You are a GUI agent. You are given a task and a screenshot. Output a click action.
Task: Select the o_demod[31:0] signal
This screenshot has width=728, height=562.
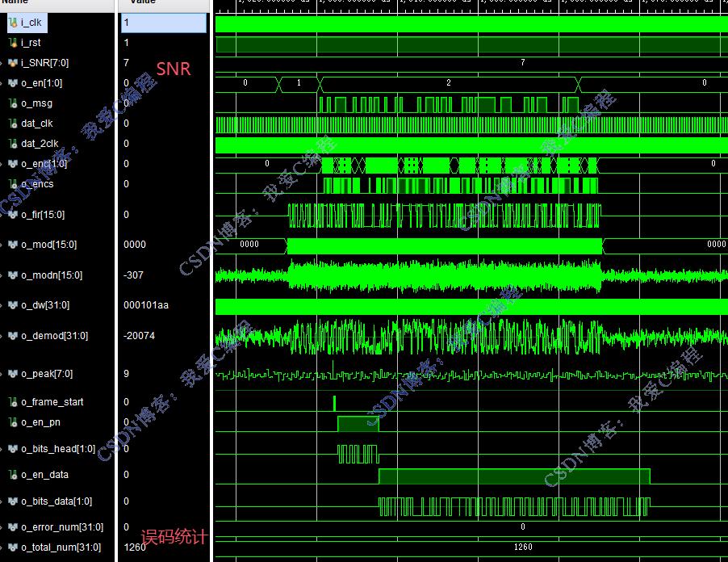click(54, 335)
